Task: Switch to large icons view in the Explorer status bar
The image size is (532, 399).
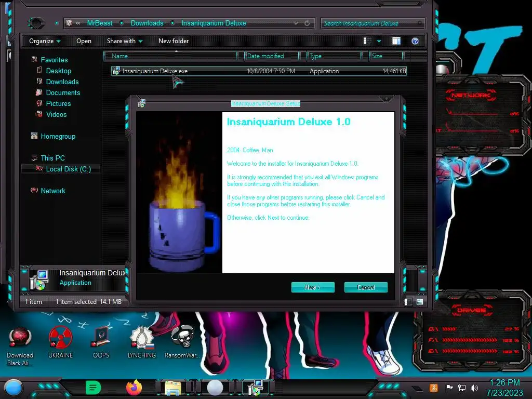Action: tap(420, 302)
